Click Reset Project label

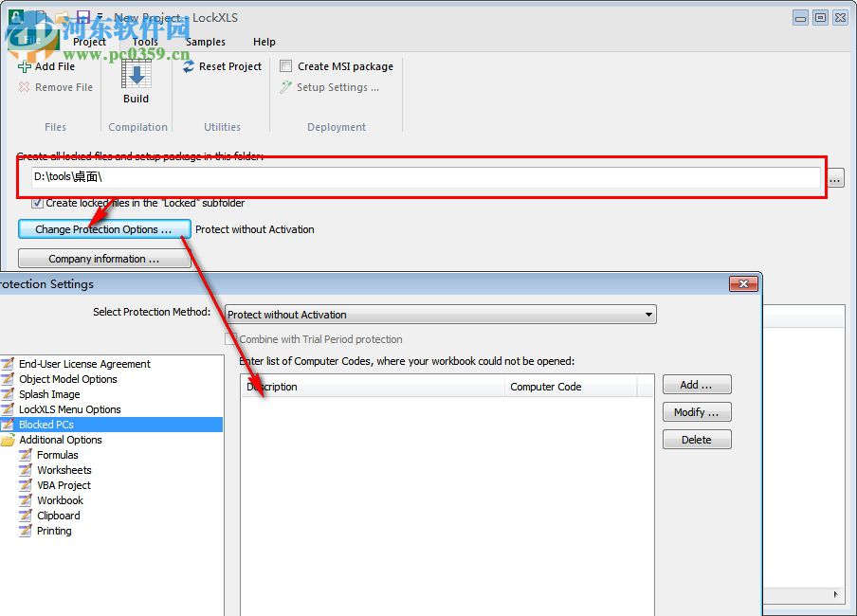[230, 66]
